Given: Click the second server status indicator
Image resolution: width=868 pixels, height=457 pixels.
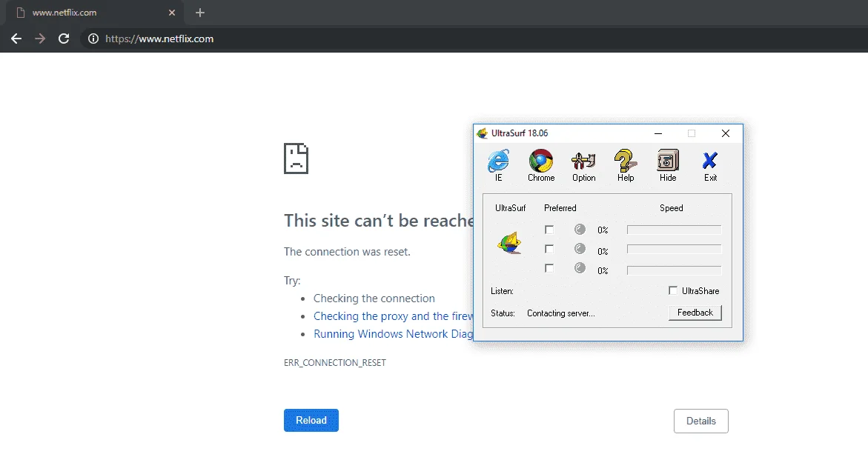Looking at the screenshot, I should coord(580,248).
